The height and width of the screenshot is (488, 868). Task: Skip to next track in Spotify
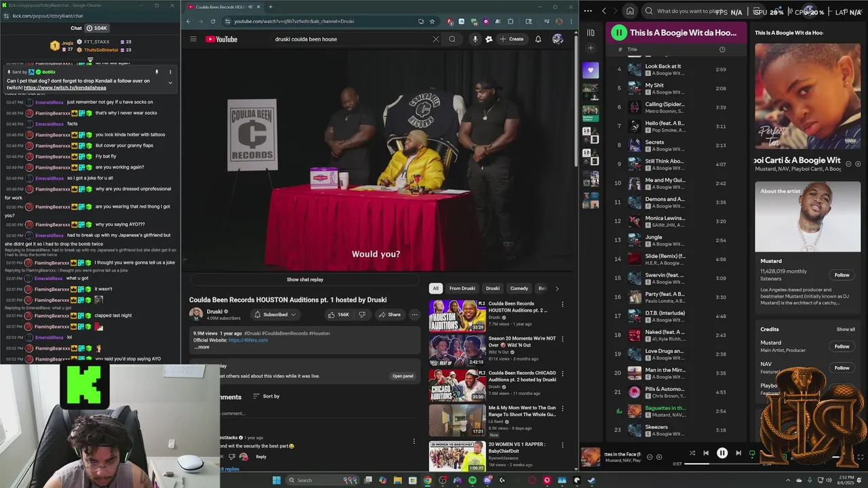pyautogui.click(x=738, y=453)
